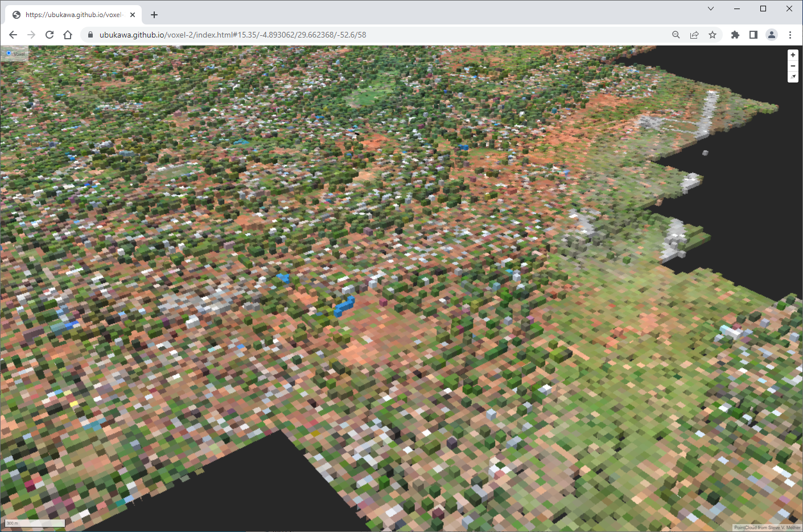Click the 300 m scale bar
803x532 pixels.
tap(35, 523)
